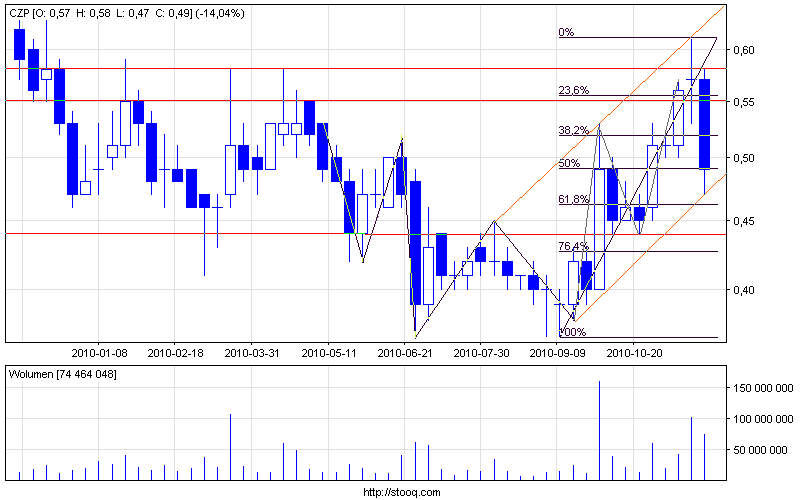
Task: Click the 2010-10-20 date label
Action: click(634, 353)
